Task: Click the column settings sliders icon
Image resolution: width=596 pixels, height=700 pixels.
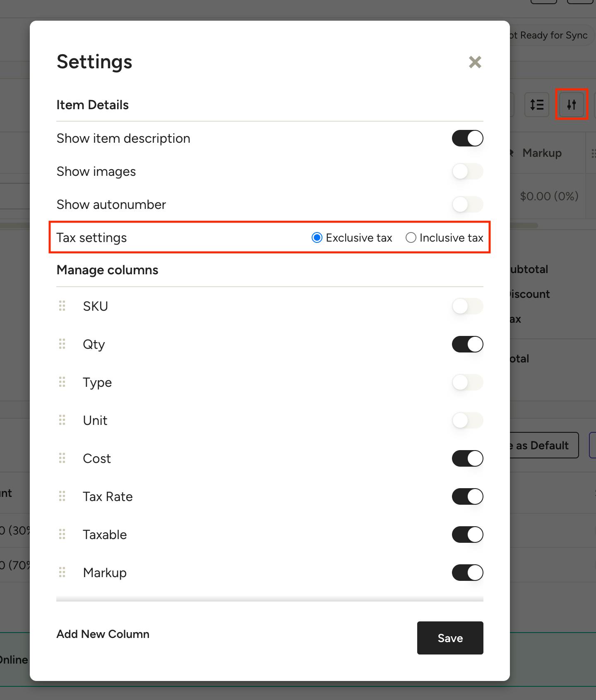Action: [x=572, y=105]
